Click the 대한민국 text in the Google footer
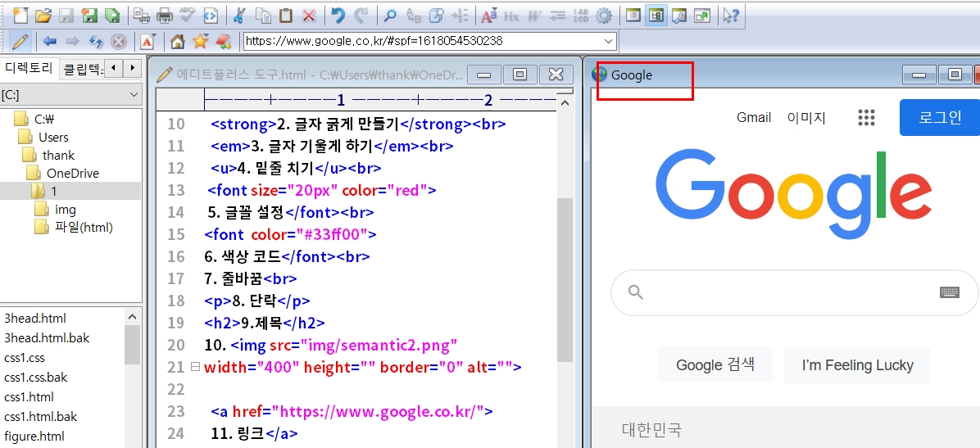The image size is (980, 448). tap(651, 429)
